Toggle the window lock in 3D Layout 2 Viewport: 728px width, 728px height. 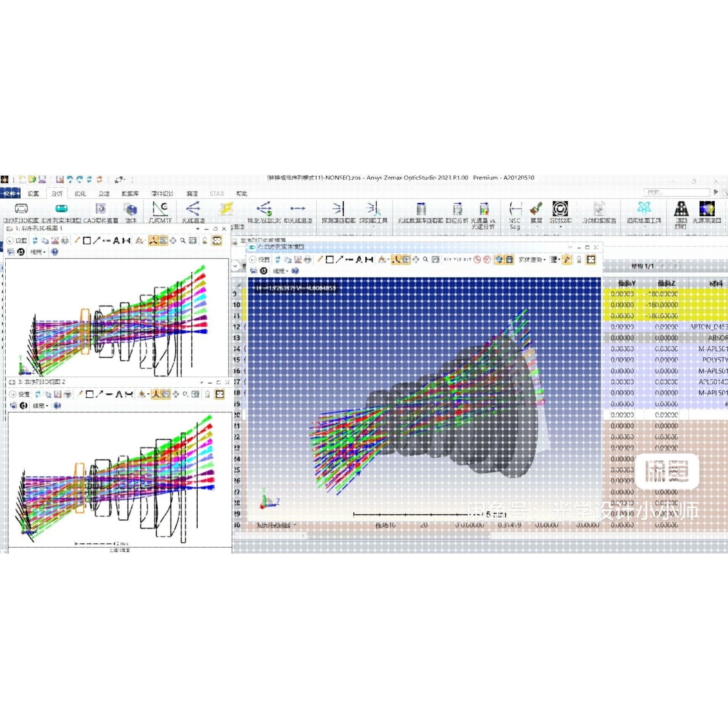[208, 394]
